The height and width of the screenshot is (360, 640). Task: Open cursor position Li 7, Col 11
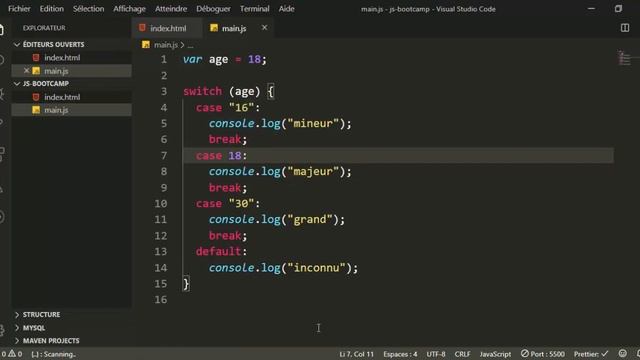coord(356,354)
